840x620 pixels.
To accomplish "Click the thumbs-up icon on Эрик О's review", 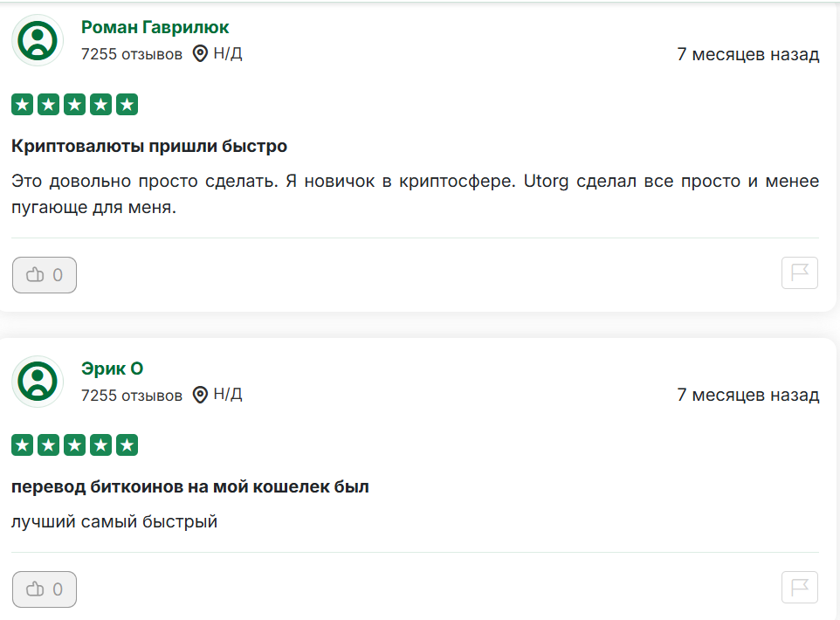I will tap(33, 589).
